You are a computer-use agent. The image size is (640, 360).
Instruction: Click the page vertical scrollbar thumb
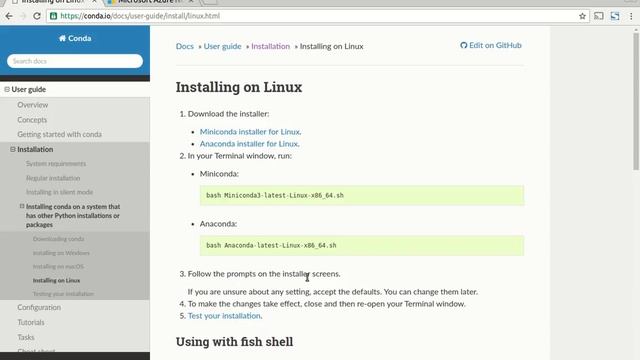[x=636, y=101]
